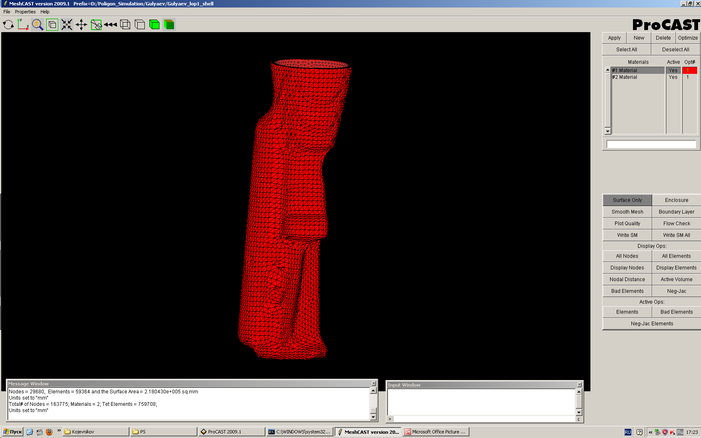Viewport: 701px width, 438px height.
Task: Click Deselect All button
Action: (x=676, y=50)
